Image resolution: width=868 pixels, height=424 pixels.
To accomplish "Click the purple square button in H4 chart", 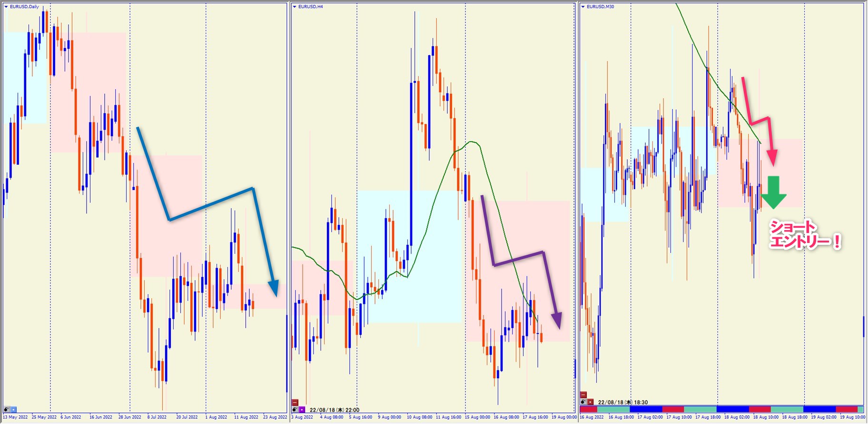I will 302,410.
